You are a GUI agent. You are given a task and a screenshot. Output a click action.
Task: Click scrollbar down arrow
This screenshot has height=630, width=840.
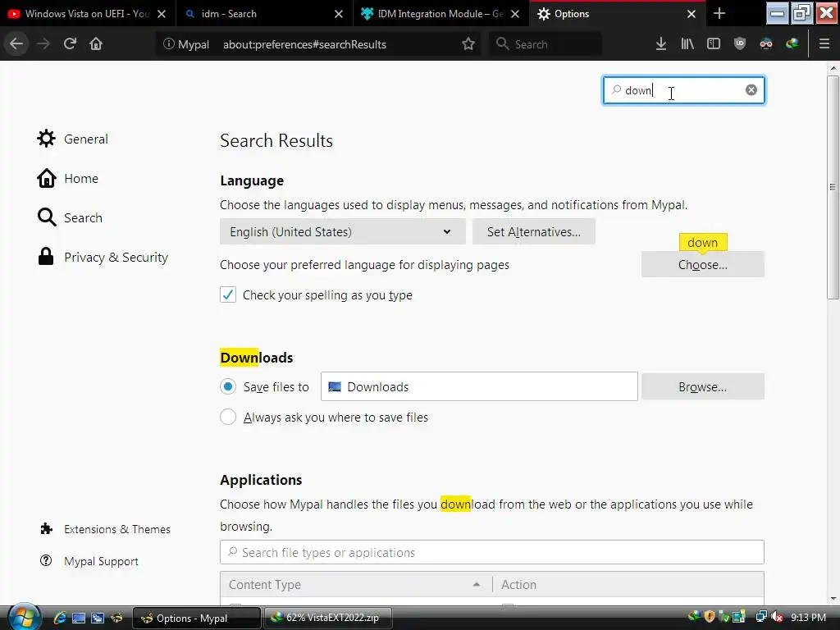[833, 598]
